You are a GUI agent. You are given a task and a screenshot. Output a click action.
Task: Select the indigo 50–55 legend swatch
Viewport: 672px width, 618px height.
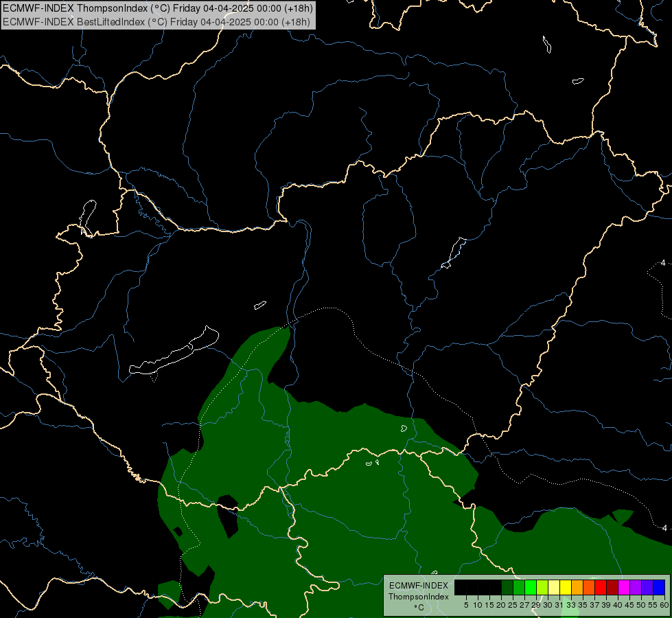[647, 587]
